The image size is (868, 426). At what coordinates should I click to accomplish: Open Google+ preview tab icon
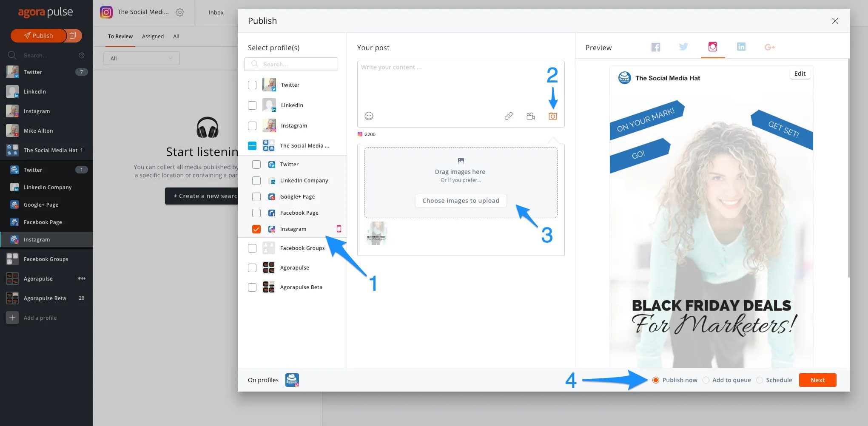770,47
